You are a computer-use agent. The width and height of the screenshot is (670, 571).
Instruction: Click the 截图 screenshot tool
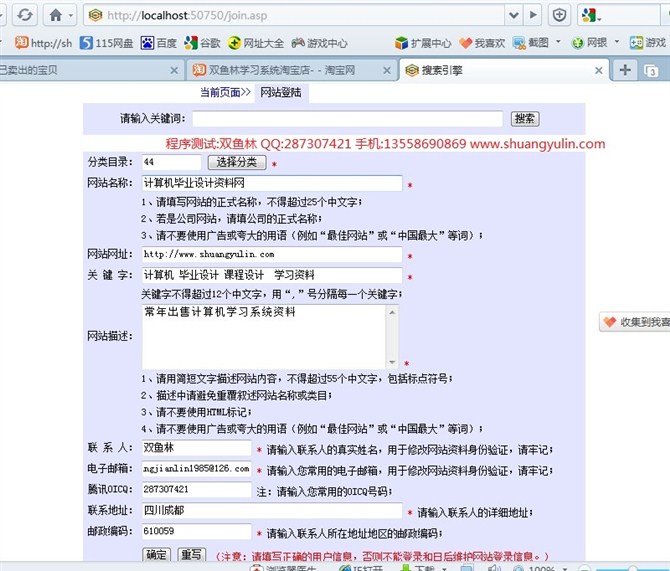point(531,43)
